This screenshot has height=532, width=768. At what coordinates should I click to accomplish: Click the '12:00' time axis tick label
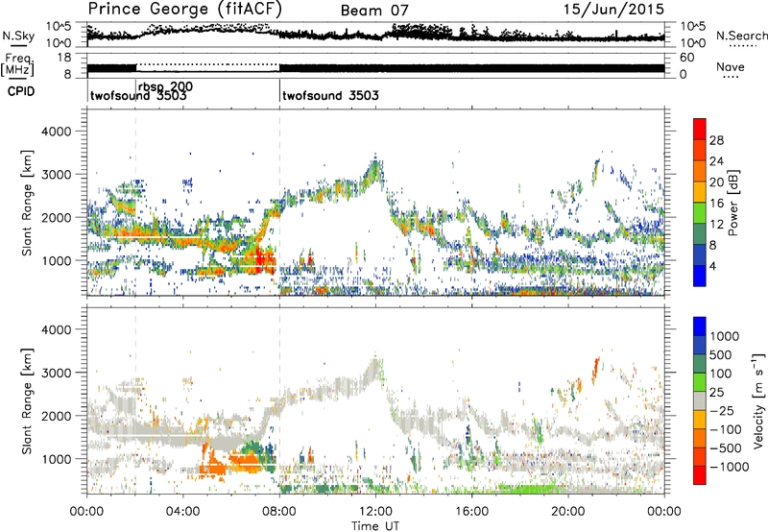375,512
